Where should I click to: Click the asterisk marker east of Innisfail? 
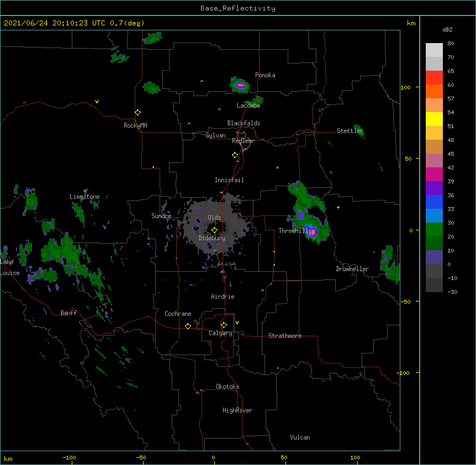(x=277, y=167)
